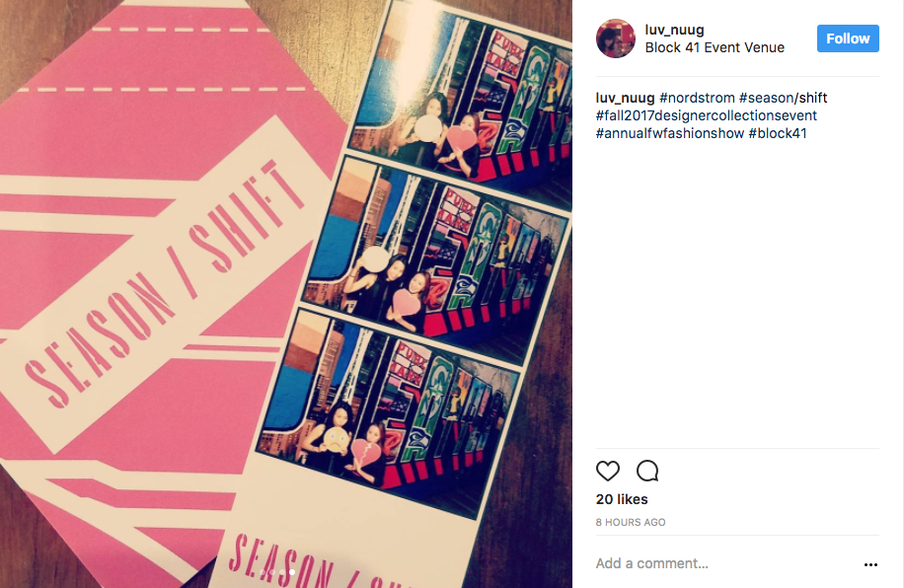The height and width of the screenshot is (588, 904).
Task: Select the second carousel indicator dot
Action: click(x=272, y=572)
